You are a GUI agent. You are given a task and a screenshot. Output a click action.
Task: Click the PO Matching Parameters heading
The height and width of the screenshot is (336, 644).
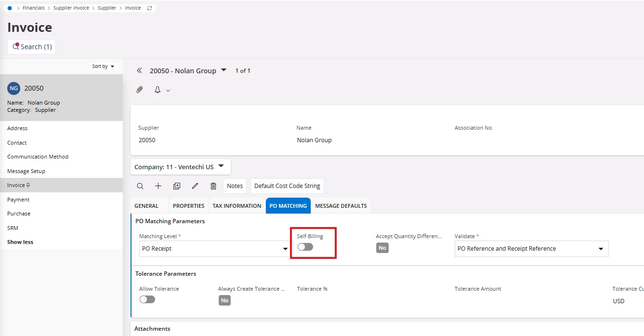coord(170,221)
